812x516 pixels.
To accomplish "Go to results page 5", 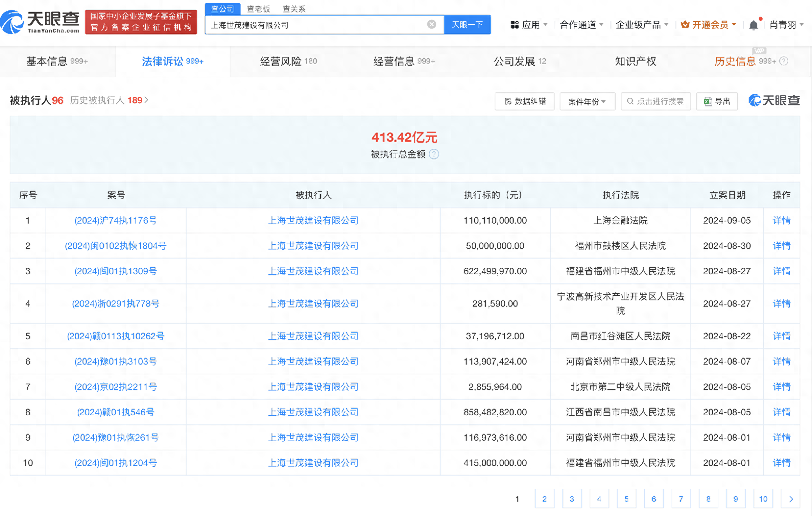I will click(626, 499).
